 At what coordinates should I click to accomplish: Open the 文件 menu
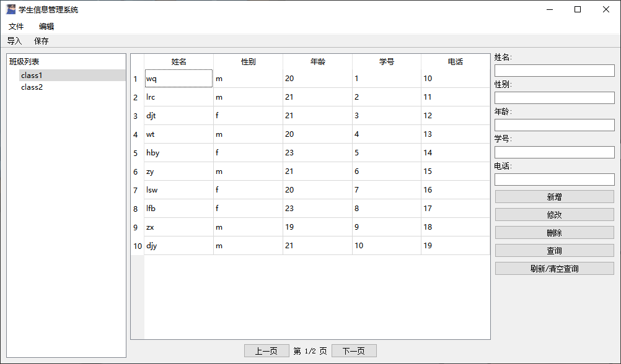16,27
